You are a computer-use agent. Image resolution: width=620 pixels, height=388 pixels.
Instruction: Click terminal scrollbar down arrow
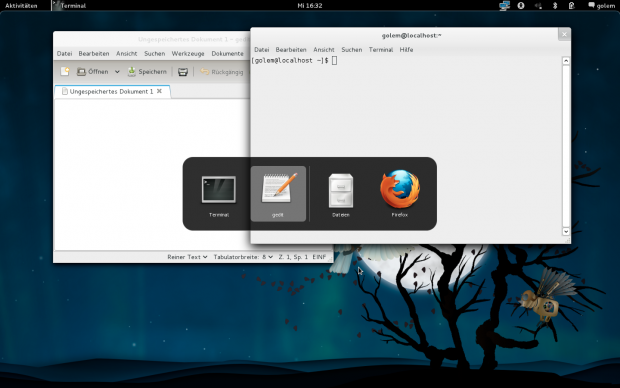pyautogui.click(x=566, y=231)
